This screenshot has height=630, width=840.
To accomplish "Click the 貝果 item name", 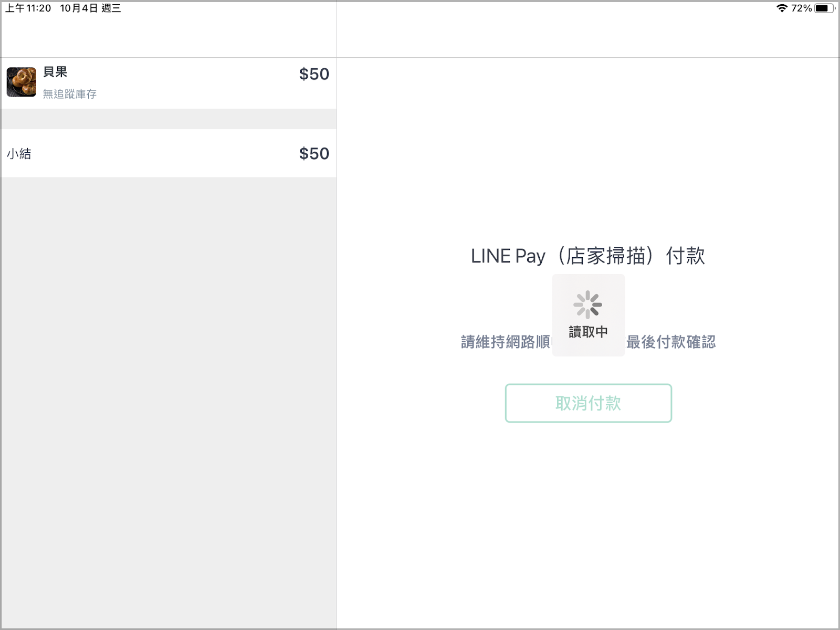I will click(55, 72).
